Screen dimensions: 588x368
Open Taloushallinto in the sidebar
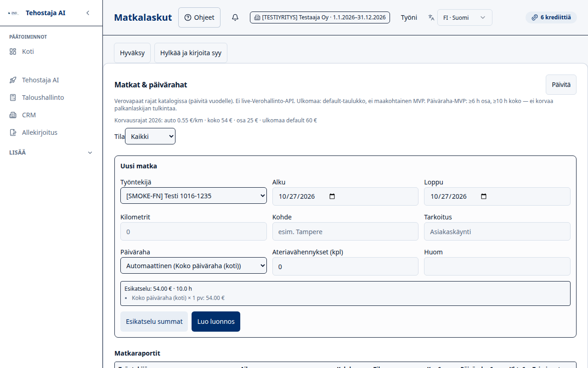(x=51, y=98)
